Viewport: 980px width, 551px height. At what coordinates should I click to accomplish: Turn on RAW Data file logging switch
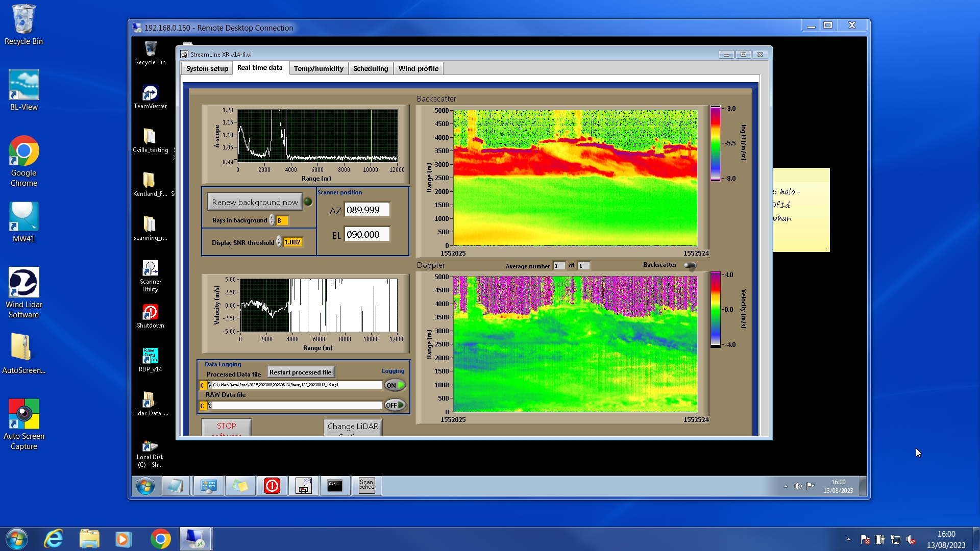[395, 405]
